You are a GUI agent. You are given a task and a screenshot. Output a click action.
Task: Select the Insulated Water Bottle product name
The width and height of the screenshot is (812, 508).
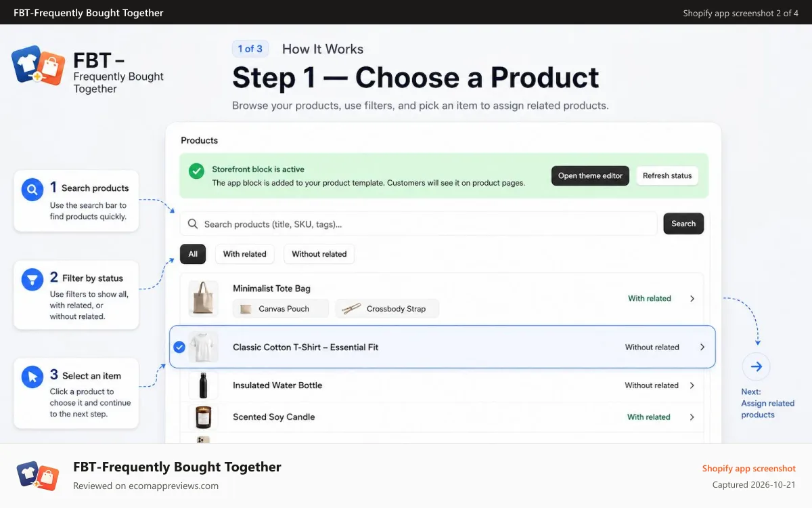pyautogui.click(x=277, y=385)
